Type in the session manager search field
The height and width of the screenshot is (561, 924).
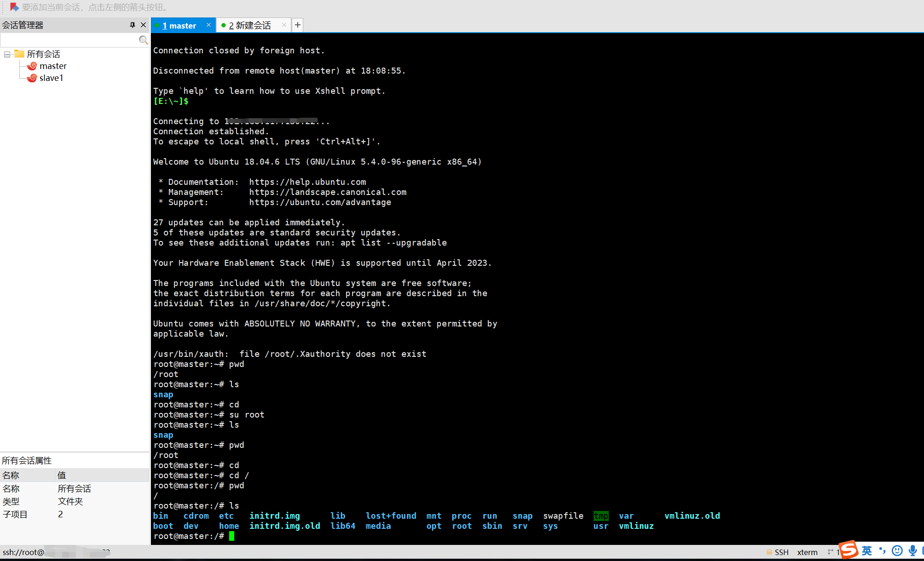(69, 40)
